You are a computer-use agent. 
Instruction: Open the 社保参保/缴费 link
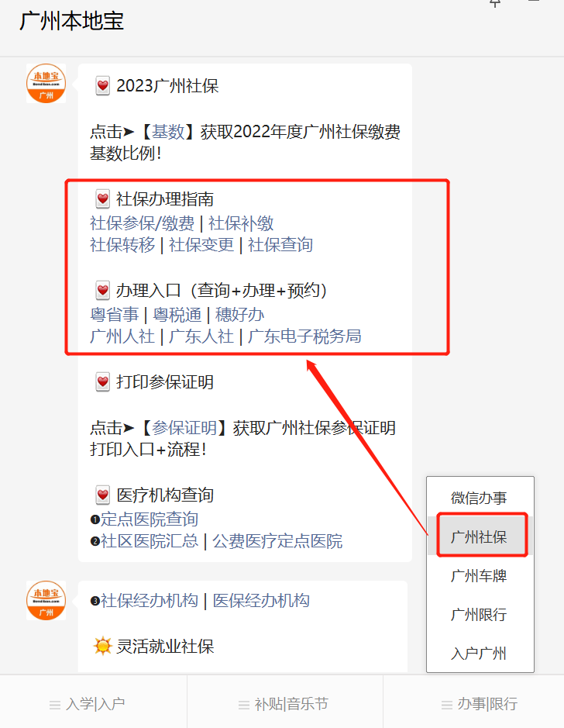click(142, 223)
